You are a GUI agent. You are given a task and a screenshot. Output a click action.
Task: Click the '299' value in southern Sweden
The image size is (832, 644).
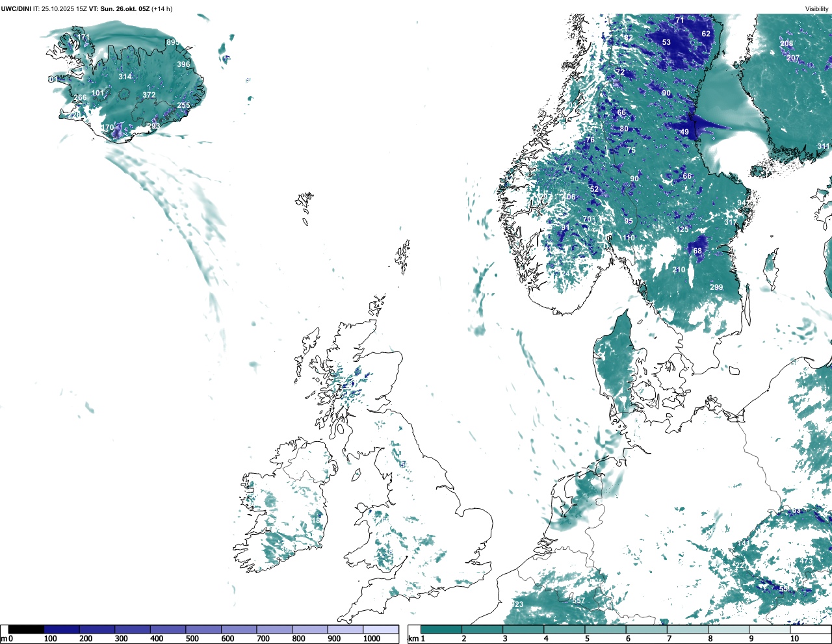[716, 287]
